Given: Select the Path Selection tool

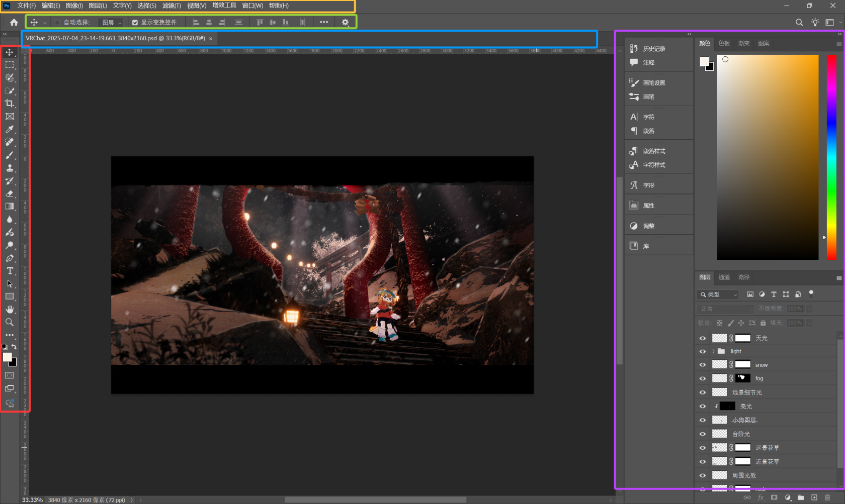Looking at the screenshot, I should point(10,283).
